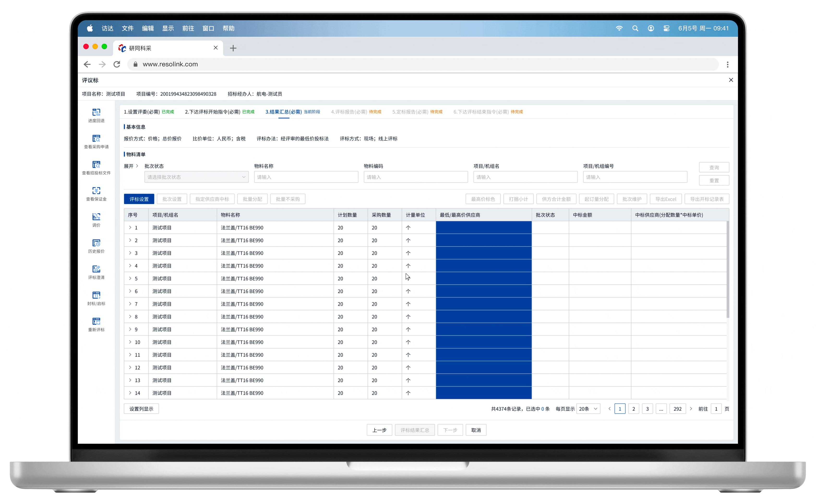
Task: Click the browser back arrow
Action: pyautogui.click(x=87, y=64)
